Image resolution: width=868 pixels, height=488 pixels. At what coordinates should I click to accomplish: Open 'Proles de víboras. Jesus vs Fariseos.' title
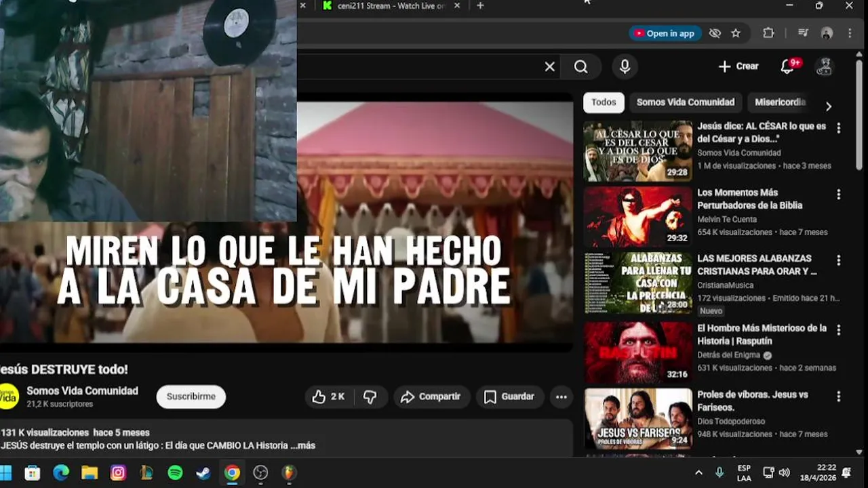click(x=753, y=401)
